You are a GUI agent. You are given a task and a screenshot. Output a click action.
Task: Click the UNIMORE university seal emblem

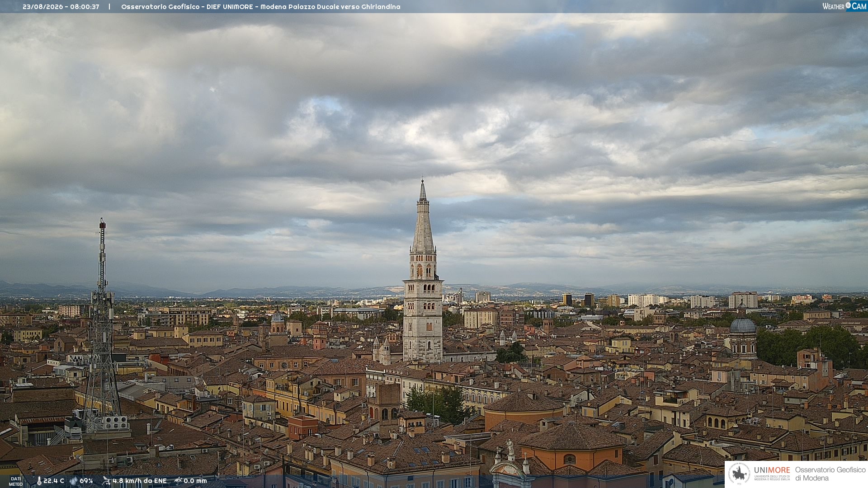click(740, 474)
